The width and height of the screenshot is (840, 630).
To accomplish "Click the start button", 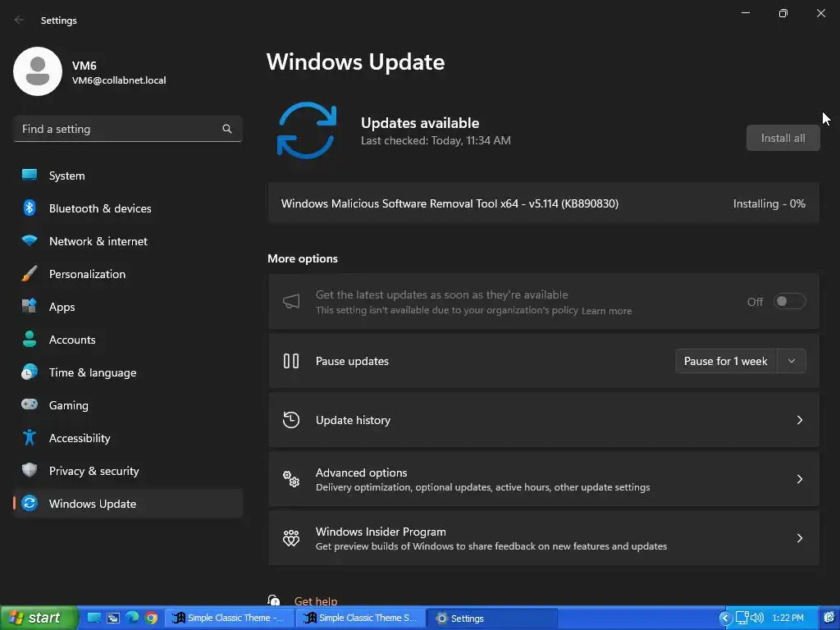I will (39, 618).
